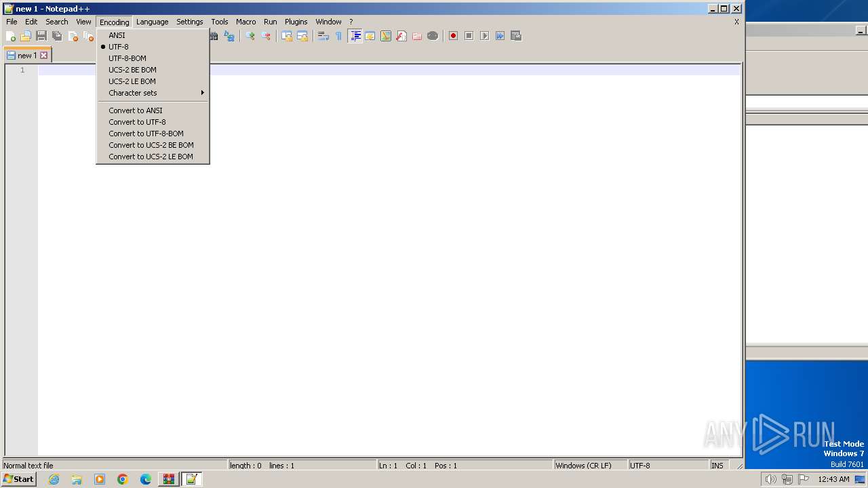Image resolution: width=868 pixels, height=488 pixels.
Task: Click the Zoom Out toolbar icon
Action: coord(266,36)
